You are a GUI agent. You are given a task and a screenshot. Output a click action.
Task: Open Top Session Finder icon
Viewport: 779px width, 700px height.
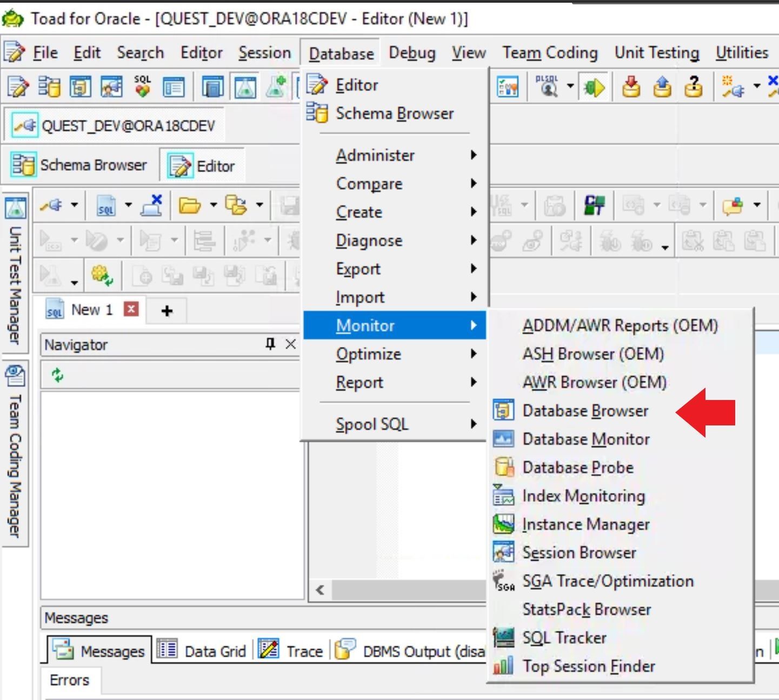click(x=503, y=666)
